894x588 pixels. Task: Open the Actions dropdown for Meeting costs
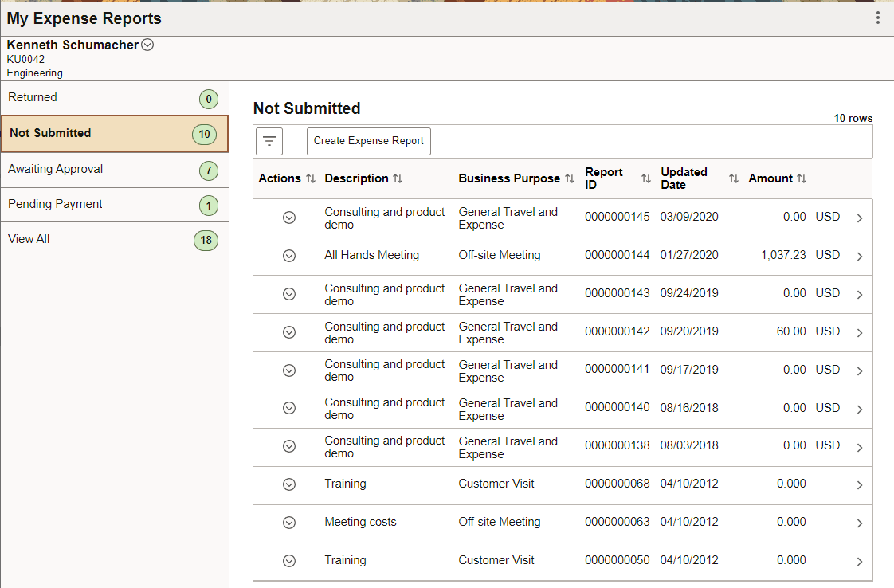(289, 522)
